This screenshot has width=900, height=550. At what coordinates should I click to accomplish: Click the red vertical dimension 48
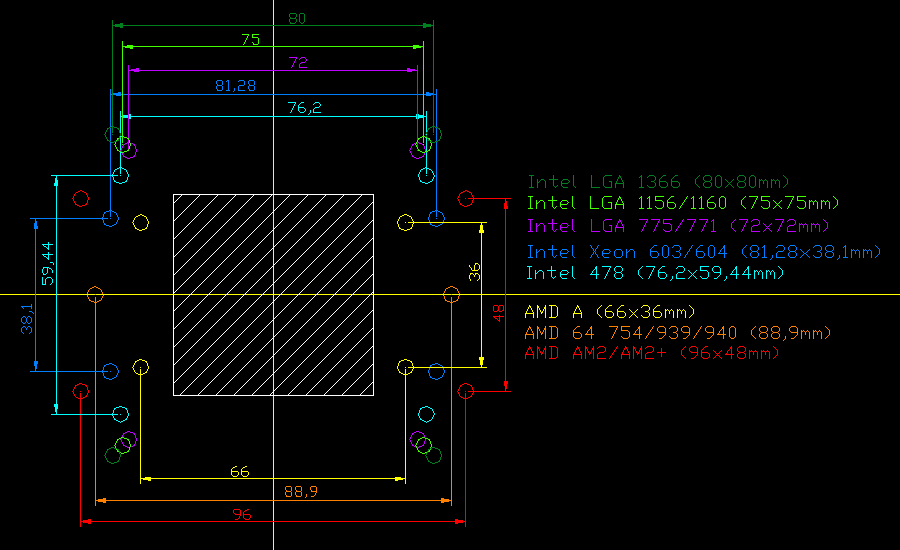point(498,313)
